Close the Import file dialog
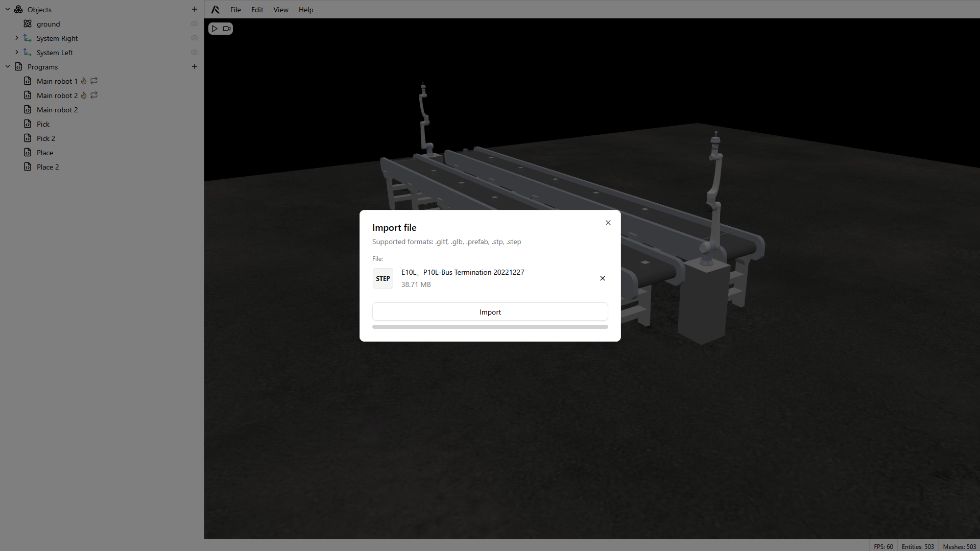The image size is (980, 551). [608, 223]
